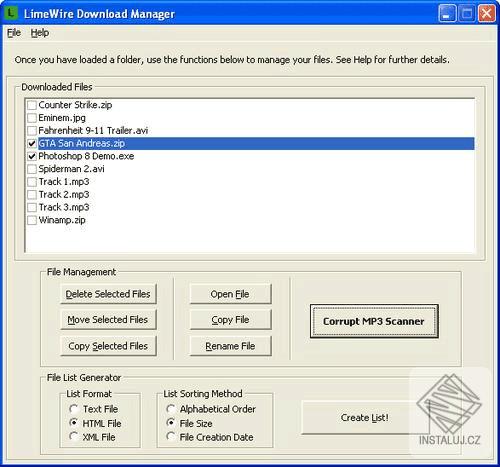Viewport: 500px width, 467px height.
Task: Uncheck the GTA San Andreas.zip checkbox
Action: (32, 143)
